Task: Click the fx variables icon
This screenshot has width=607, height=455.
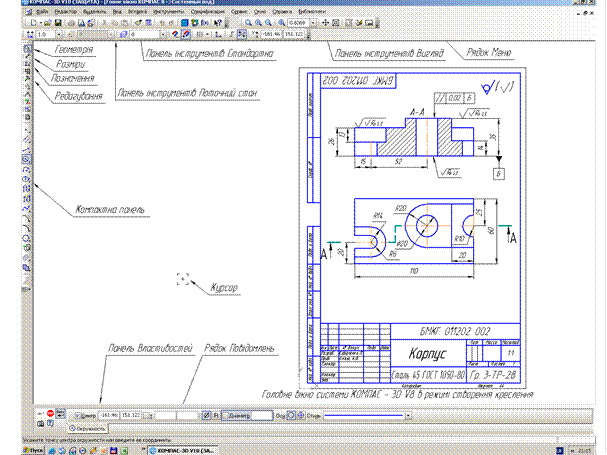Action: coord(205,23)
